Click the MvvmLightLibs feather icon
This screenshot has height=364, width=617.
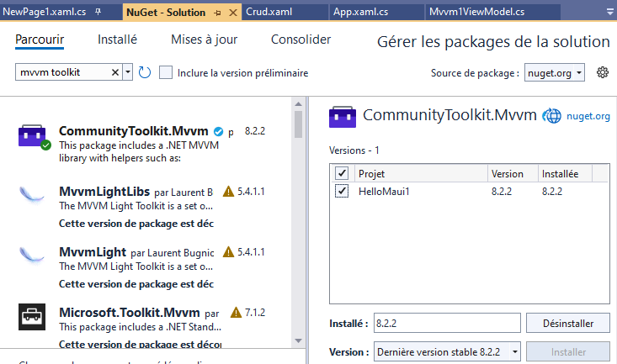coord(32,194)
